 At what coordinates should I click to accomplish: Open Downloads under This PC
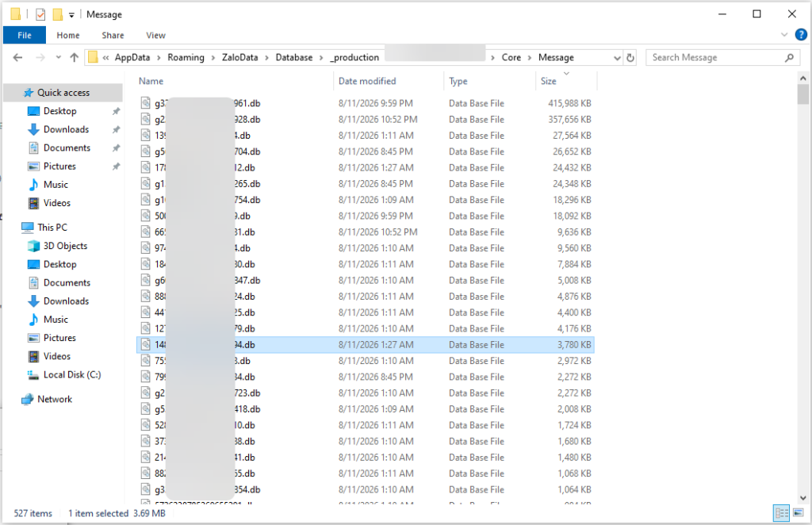(66, 301)
